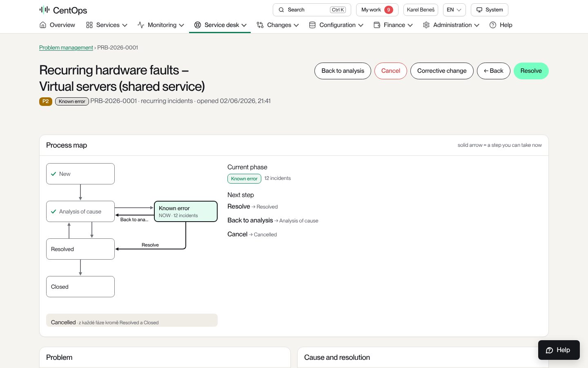
Task: Click the Help question mark icon in navbar
Action: pos(493,25)
